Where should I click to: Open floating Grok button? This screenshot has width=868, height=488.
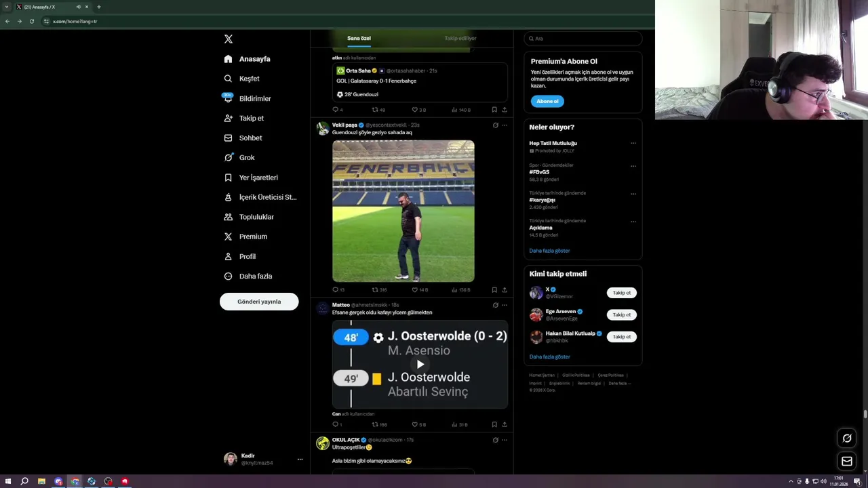click(x=847, y=439)
